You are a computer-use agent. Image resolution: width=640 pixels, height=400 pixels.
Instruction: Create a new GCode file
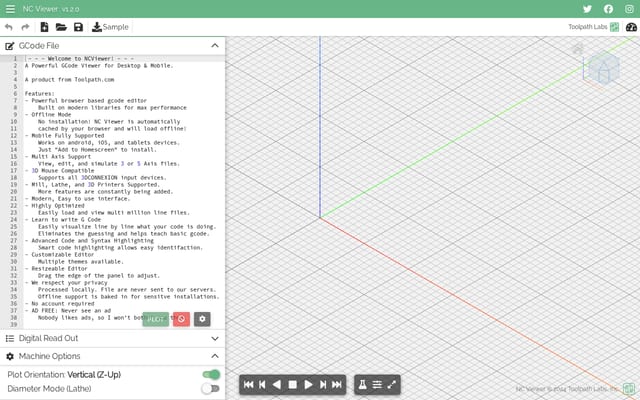44,27
